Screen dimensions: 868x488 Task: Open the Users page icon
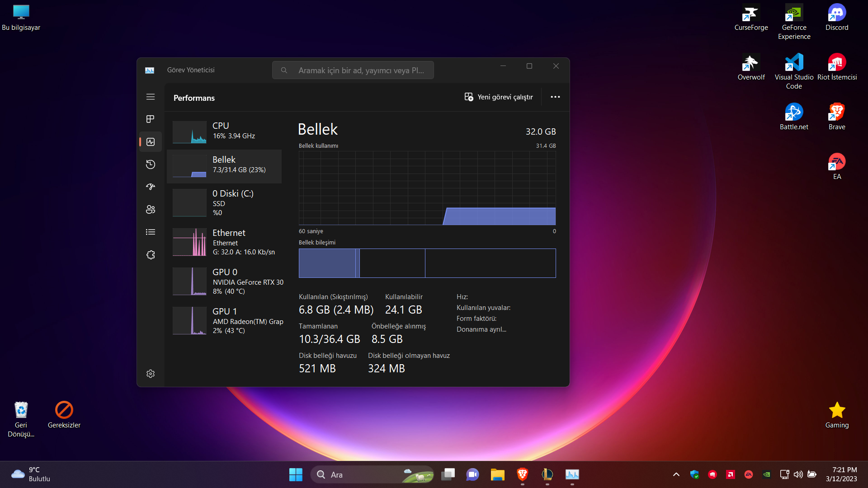[x=151, y=209]
